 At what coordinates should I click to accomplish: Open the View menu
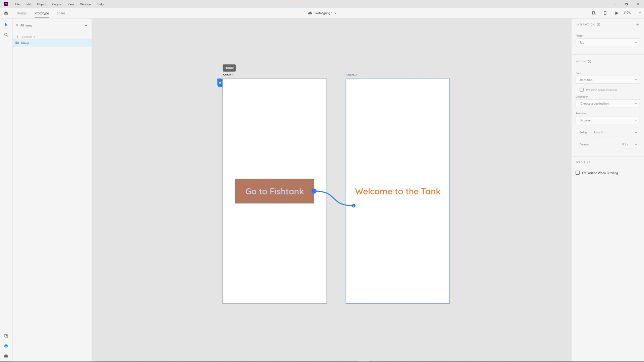click(71, 4)
